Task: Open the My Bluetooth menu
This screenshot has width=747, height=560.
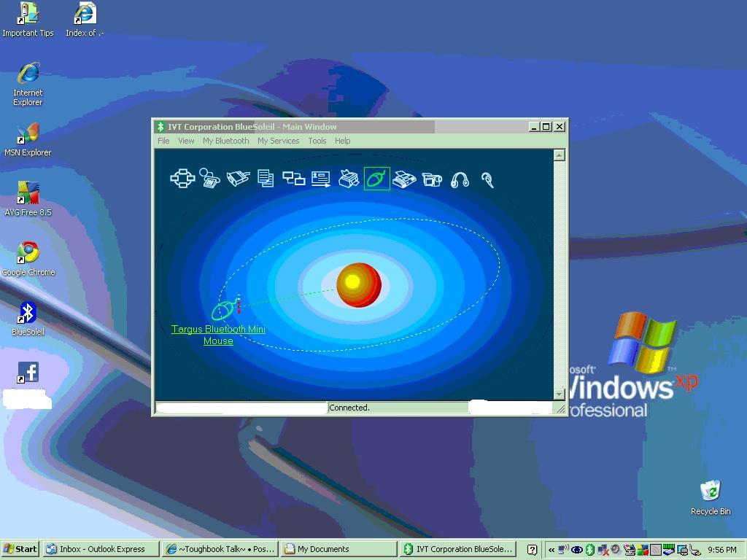Action: (226, 141)
